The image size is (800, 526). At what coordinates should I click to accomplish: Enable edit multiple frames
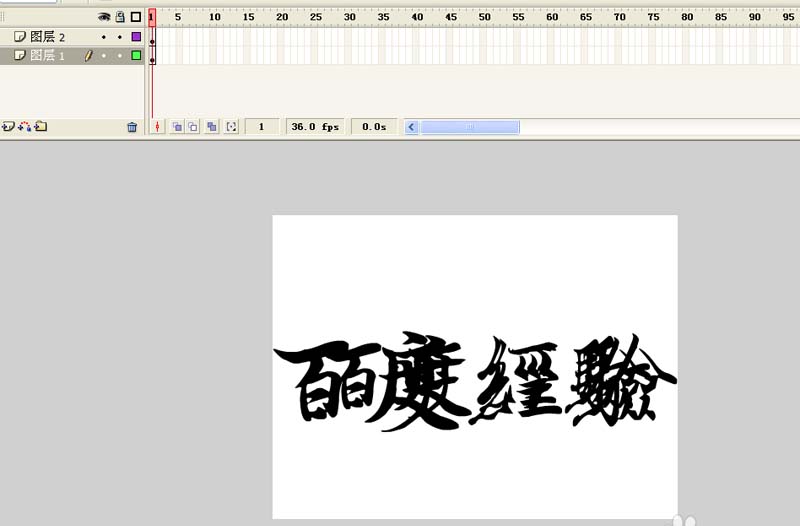click(212, 127)
